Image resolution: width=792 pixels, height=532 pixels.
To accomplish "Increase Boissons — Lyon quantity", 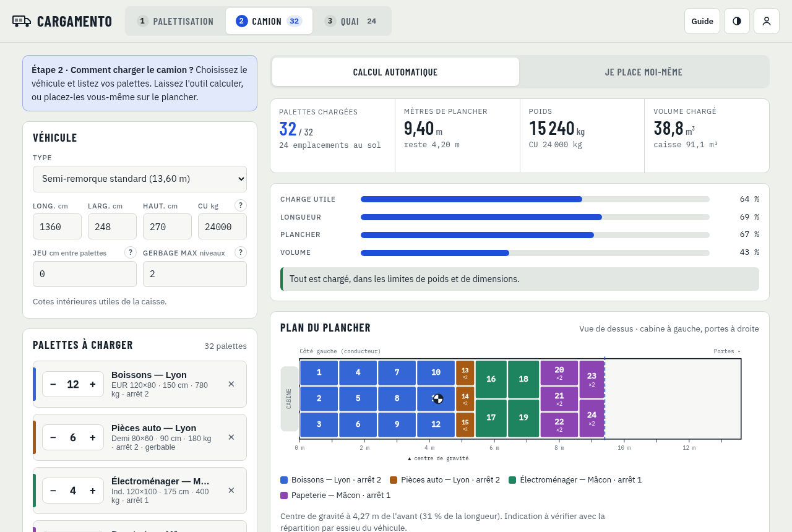I will coord(93,384).
